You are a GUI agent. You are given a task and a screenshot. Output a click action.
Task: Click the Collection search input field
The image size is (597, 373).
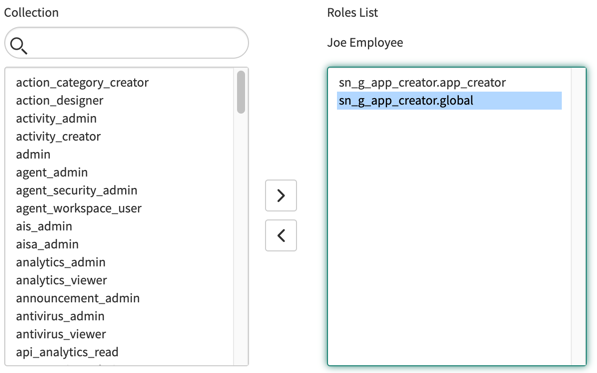pos(126,43)
